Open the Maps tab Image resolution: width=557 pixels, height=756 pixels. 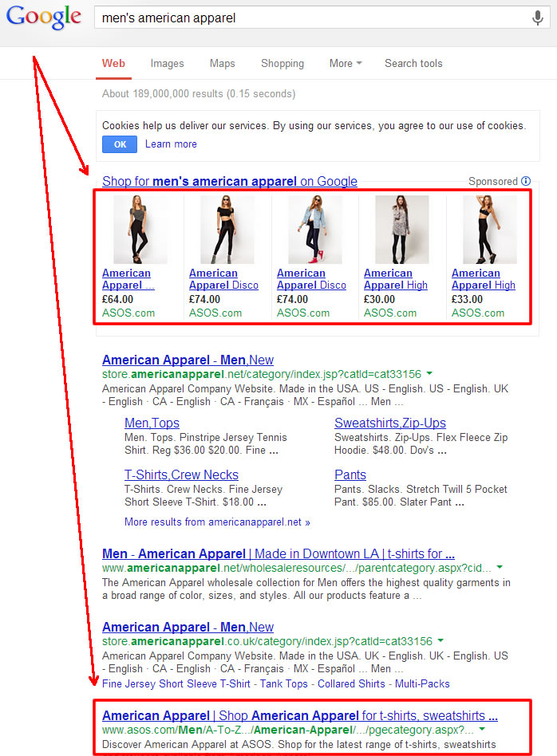222,64
